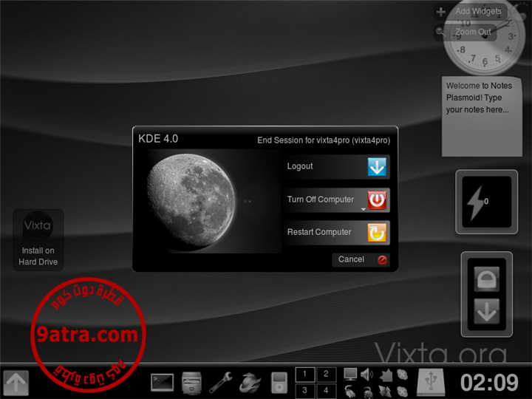Click the monitor display tray icon

point(350,374)
